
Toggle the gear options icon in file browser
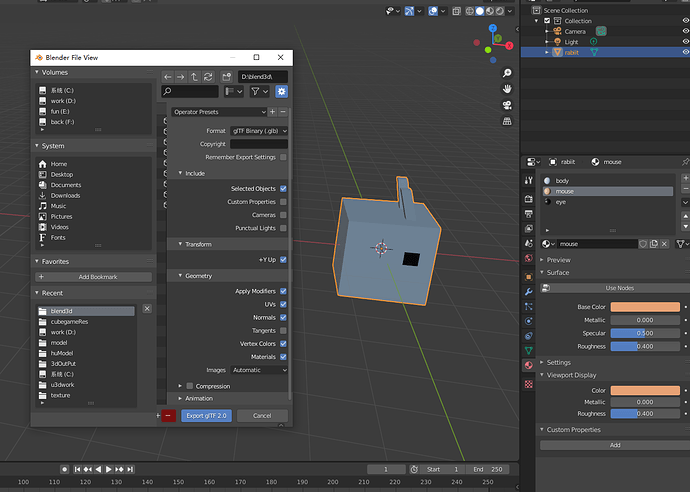click(281, 92)
